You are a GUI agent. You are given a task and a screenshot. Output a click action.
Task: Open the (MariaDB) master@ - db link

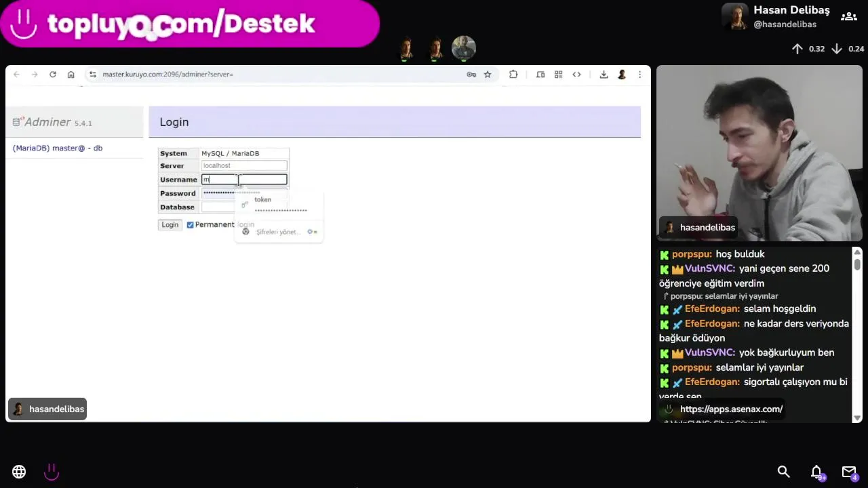tap(58, 148)
